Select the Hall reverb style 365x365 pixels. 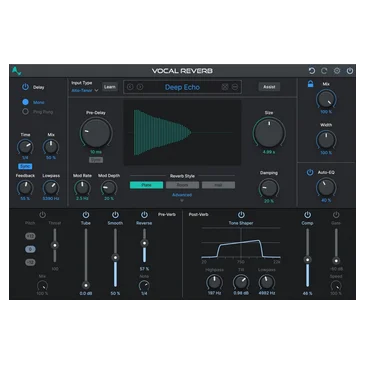click(x=218, y=185)
